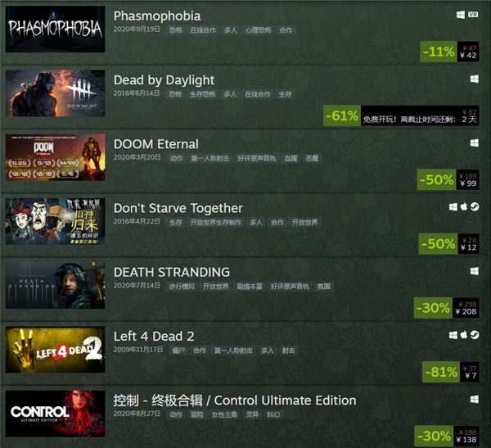The image size is (491, 448).
Task: Select the 僵尸 tag under Left 4 Dead 2
Action: click(178, 351)
